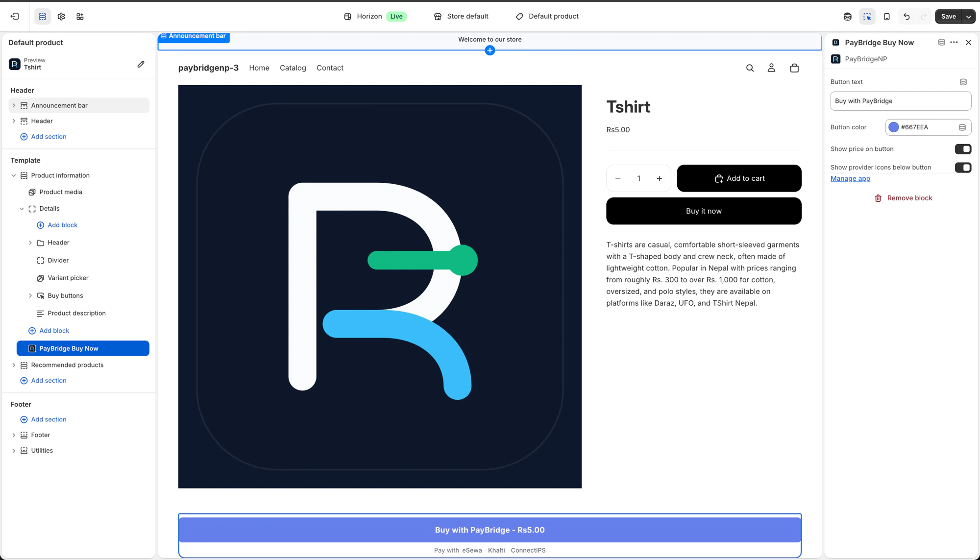Viewport: 980px width, 560px height.
Task: Click Remove block
Action: [903, 198]
